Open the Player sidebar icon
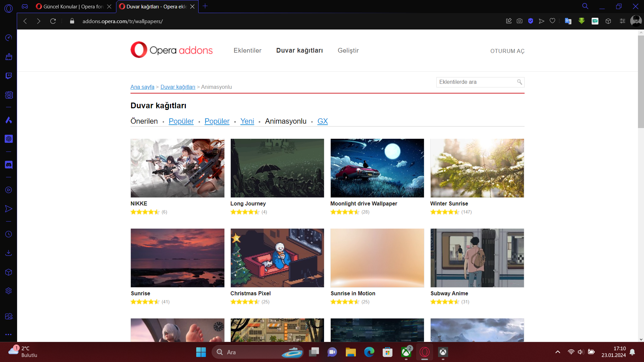The image size is (644, 362). point(9,190)
